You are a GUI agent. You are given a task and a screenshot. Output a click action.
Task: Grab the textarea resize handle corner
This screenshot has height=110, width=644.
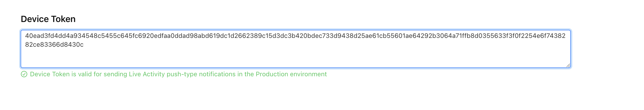click(568, 66)
